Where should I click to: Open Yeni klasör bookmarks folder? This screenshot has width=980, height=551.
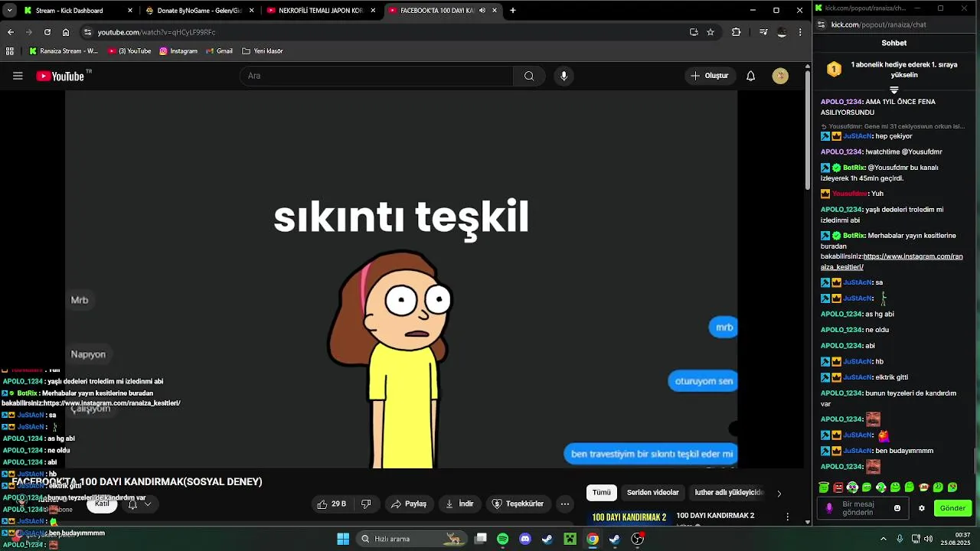tap(263, 51)
